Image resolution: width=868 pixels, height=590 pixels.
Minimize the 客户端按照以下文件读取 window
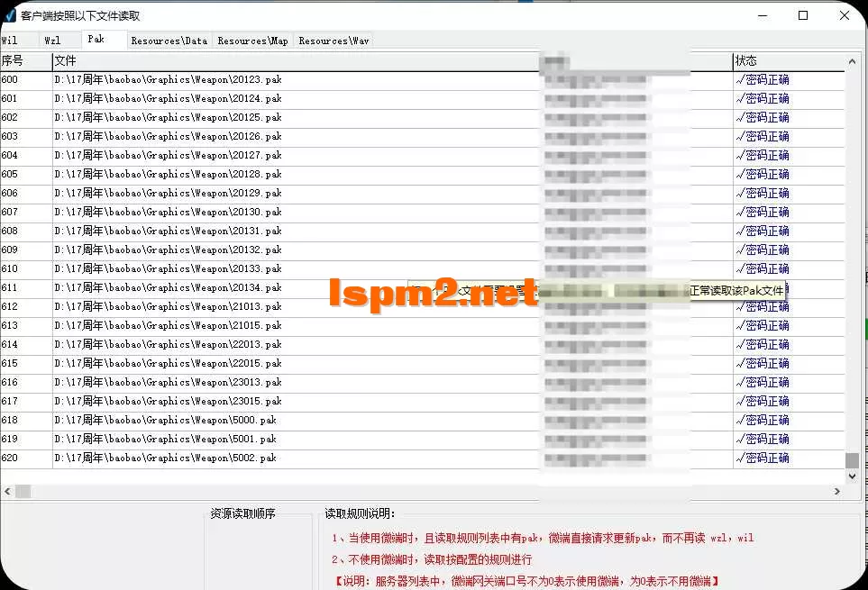(x=763, y=15)
